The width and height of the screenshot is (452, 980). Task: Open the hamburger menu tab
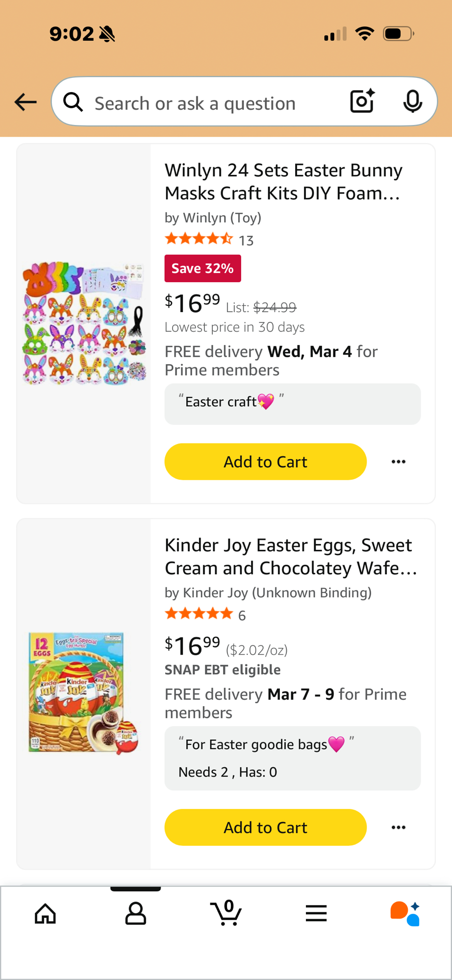tap(316, 914)
